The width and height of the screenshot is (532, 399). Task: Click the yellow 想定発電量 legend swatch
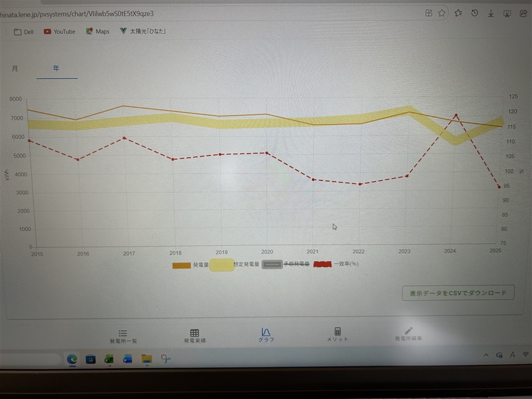(222, 265)
